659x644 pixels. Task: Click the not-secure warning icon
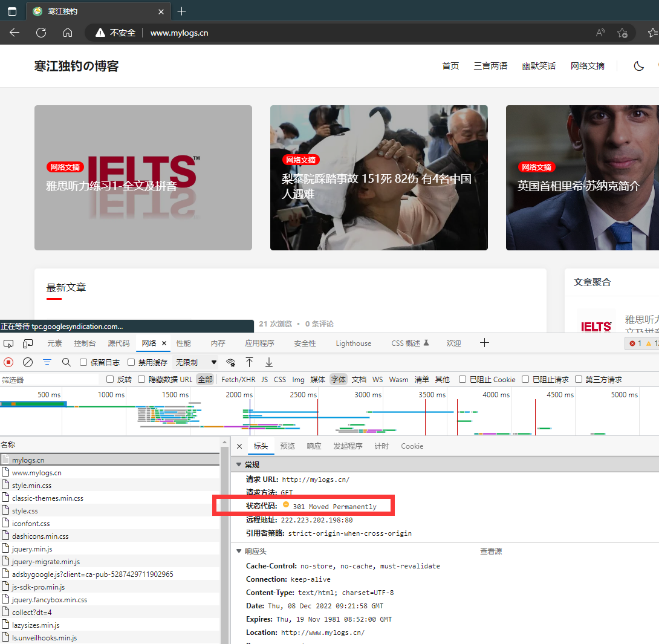pos(100,33)
